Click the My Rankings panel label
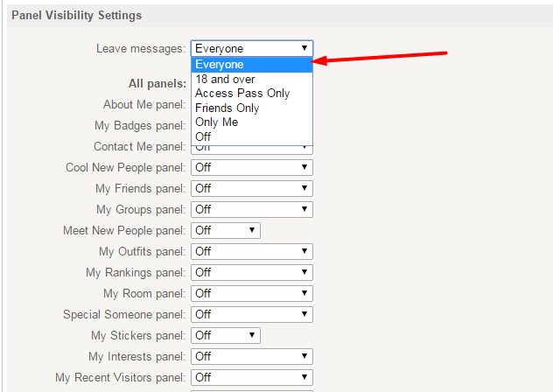553x392 pixels. 136,273
